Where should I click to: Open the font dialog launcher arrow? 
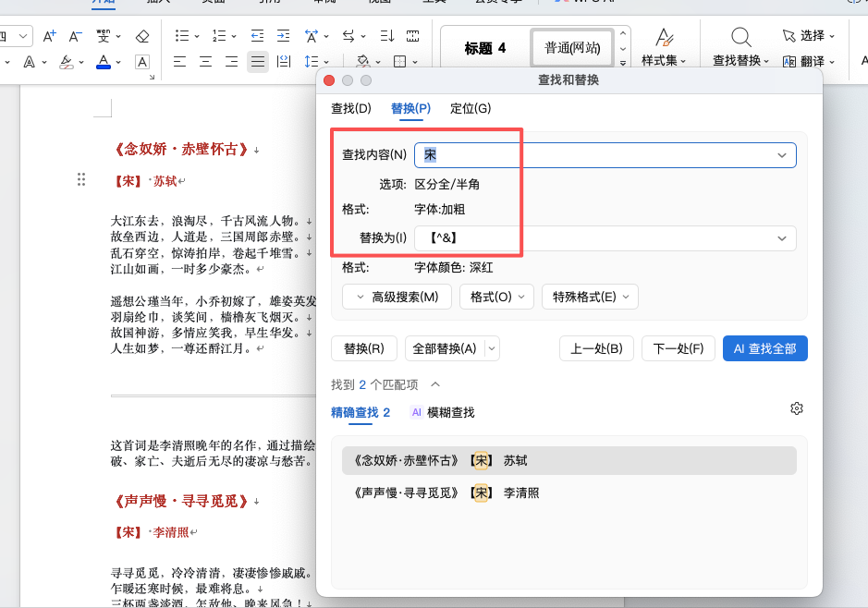[152, 77]
